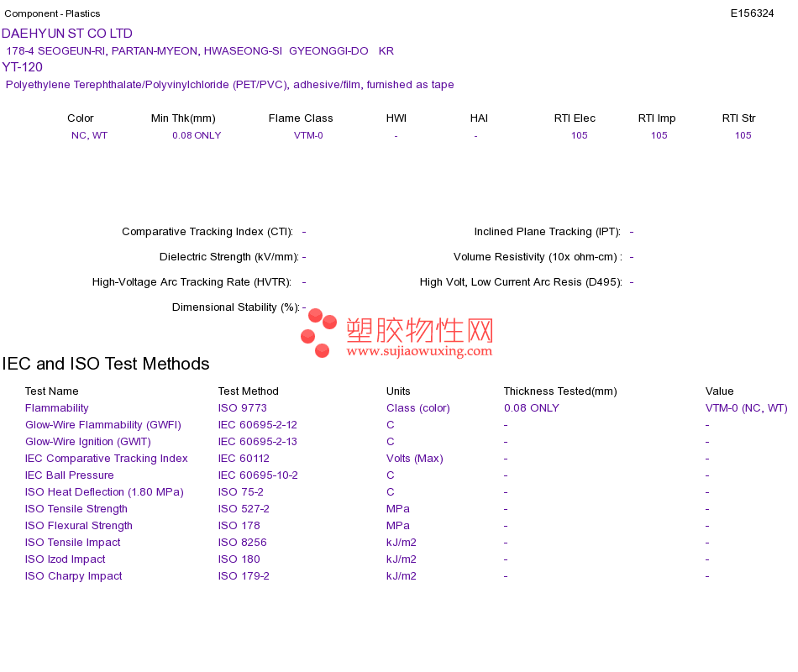Click the ISO 178 test method
The image size is (798, 672).
point(239,525)
